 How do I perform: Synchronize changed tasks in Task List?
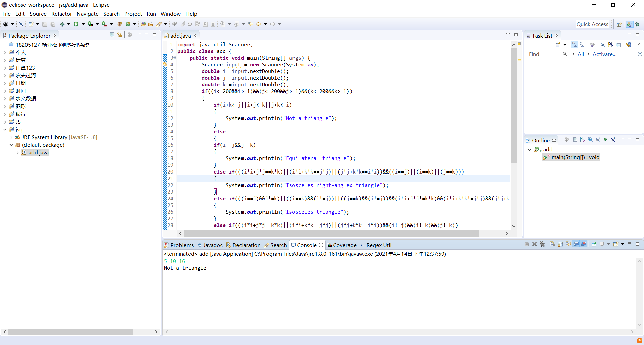629,45
